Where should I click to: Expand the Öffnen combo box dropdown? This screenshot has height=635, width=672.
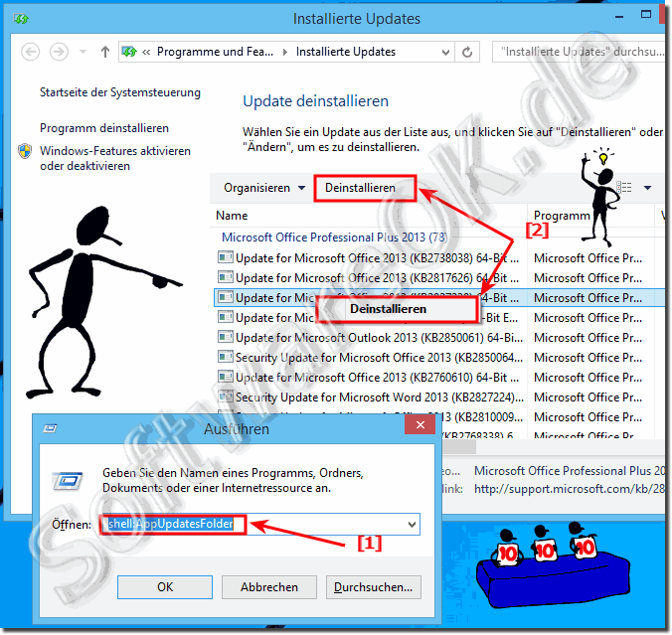tap(412, 524)
